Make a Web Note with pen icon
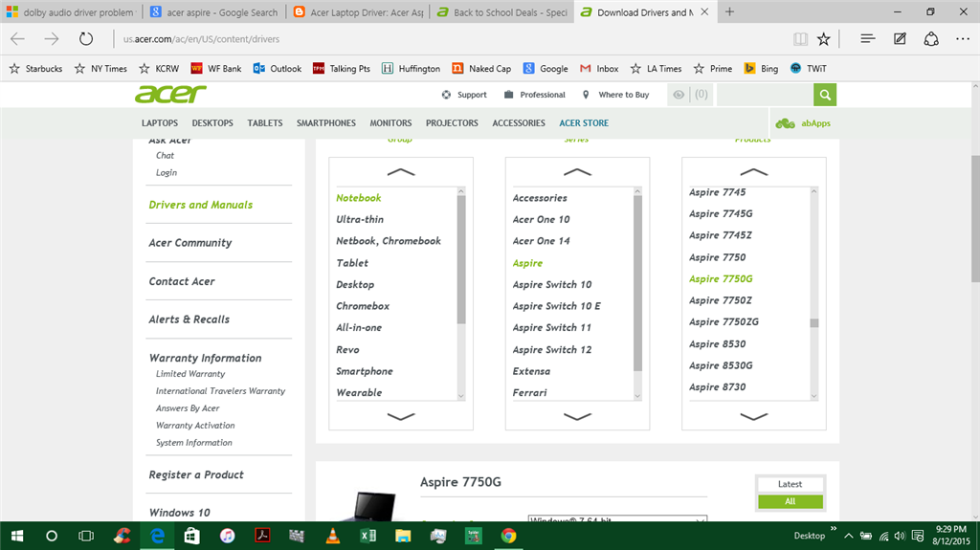Viewport: 980px width, 550px height. pyautogui.click(x=900, y=39)
